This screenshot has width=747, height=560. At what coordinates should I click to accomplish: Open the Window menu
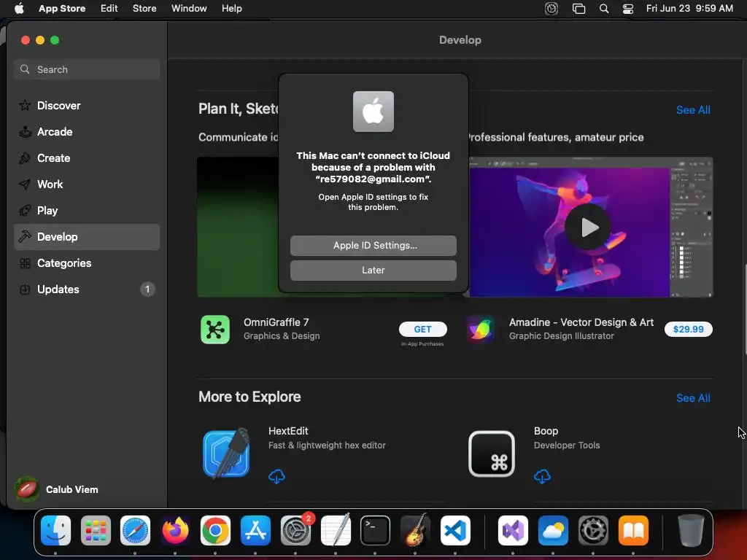click(x=189, y=9)
